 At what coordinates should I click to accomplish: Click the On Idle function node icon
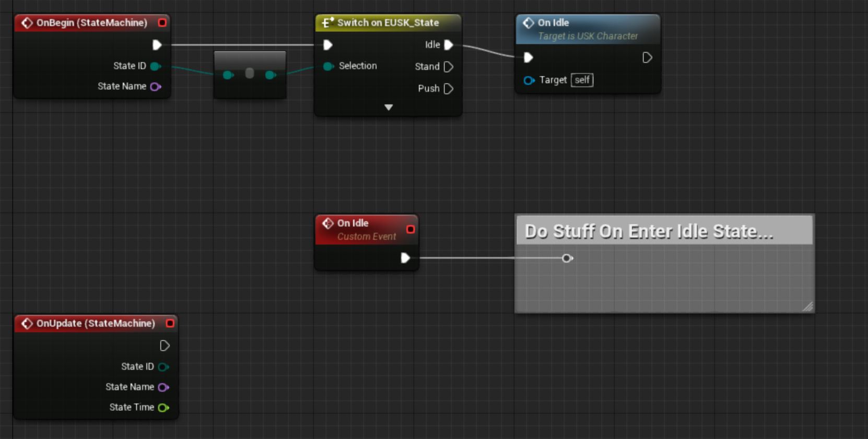tap(528, 23)
